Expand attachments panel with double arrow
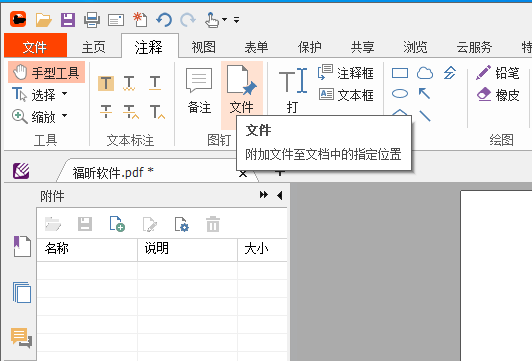532x361 pixels. (264, 195)
